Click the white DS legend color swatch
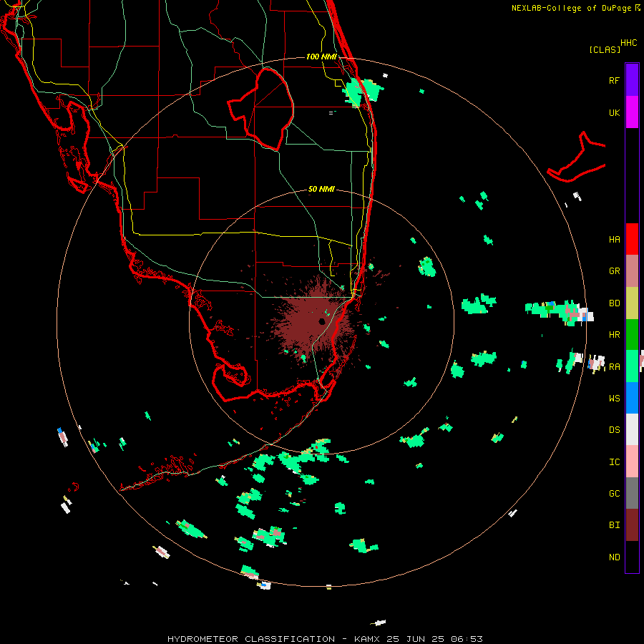This screenshot has width=644, height=644. tap(632, 429)
